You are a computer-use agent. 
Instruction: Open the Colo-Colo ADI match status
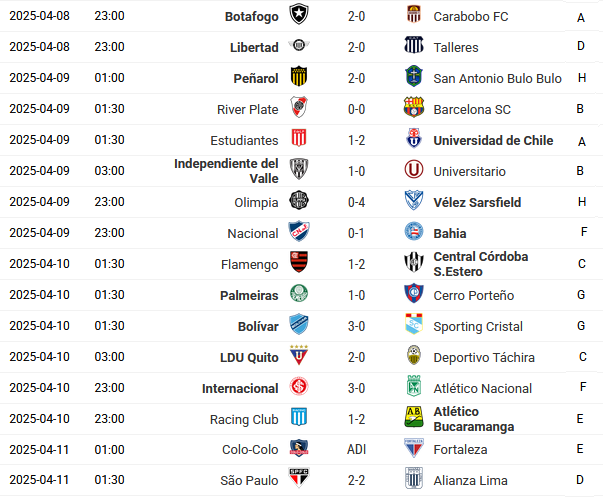356,449
